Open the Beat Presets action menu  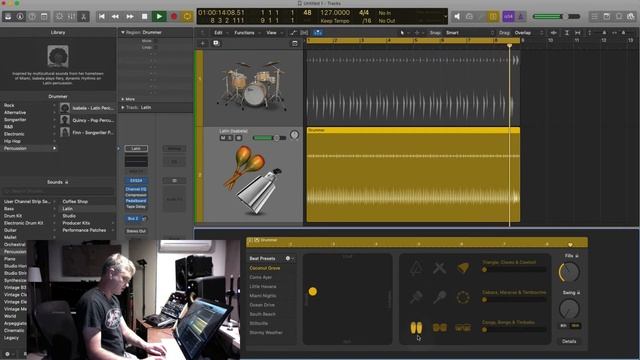tap(289, 258)
